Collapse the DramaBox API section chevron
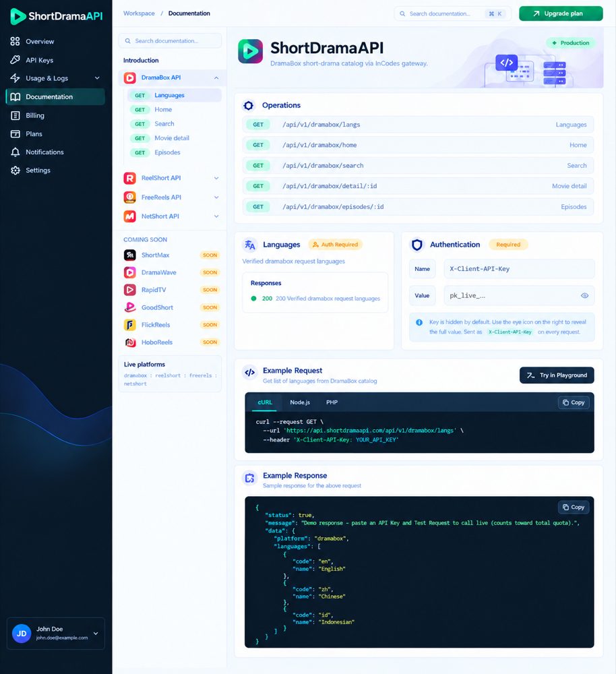This screenshot has width=616, height=674. [216, 78]
